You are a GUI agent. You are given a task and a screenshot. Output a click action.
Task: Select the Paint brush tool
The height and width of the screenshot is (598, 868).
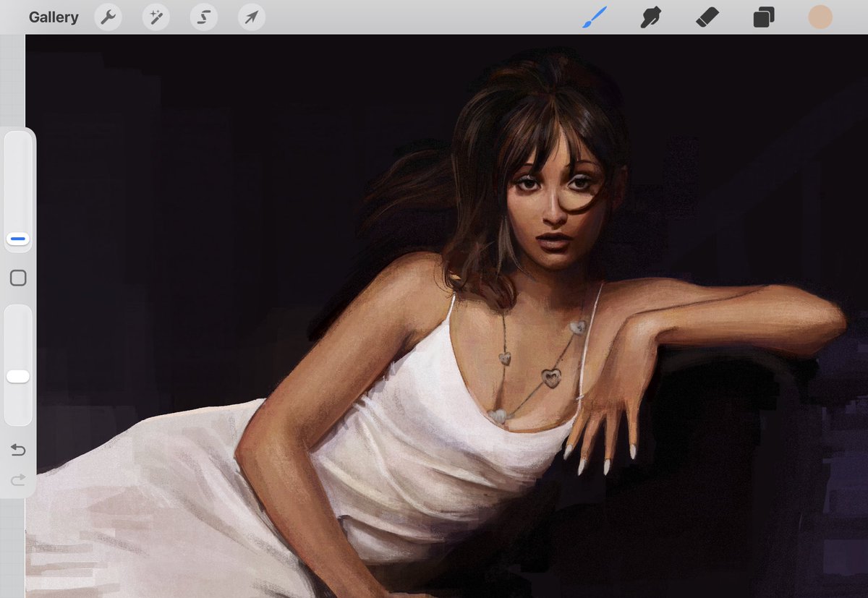click(595, 17)
